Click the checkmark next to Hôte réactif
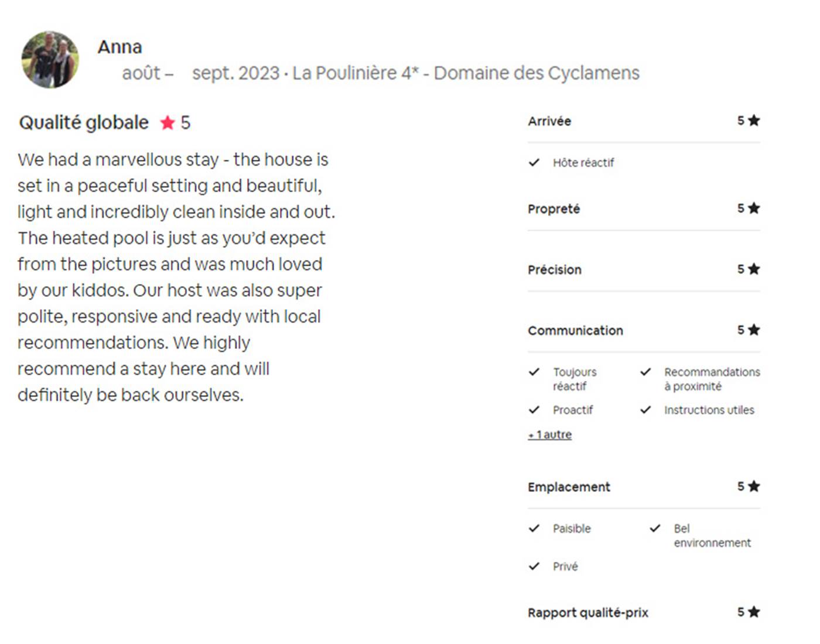 coord(534,163)
